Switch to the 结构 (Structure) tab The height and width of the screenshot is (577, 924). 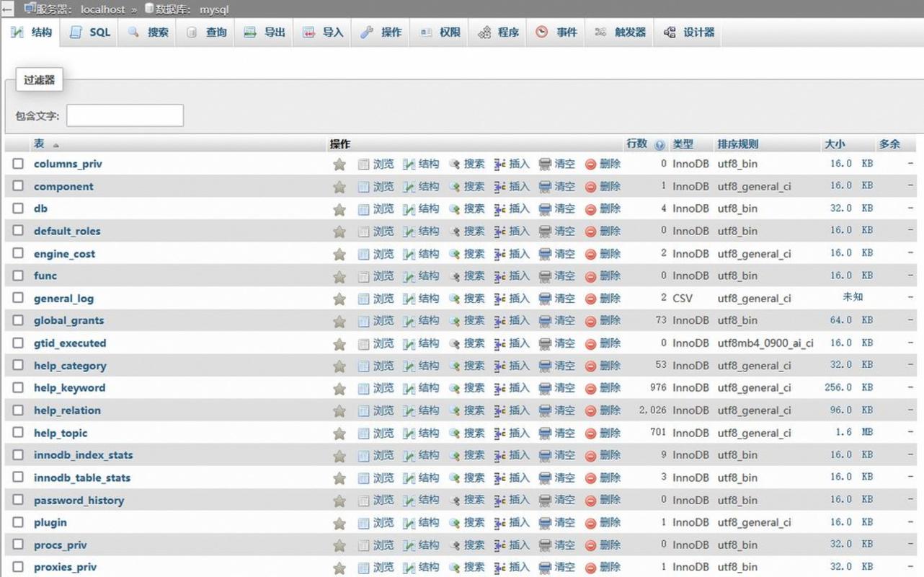[x=32, y=32]
